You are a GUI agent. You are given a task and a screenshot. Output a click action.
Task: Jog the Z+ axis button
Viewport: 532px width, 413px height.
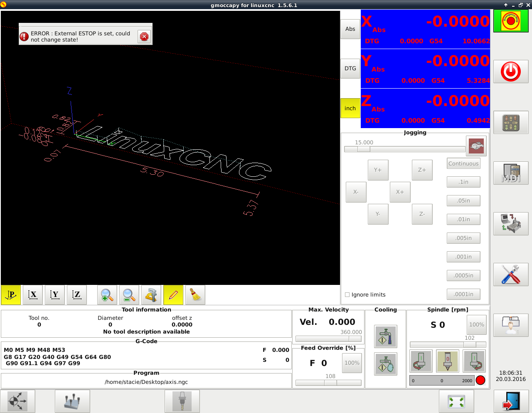(x=422, y=170)
